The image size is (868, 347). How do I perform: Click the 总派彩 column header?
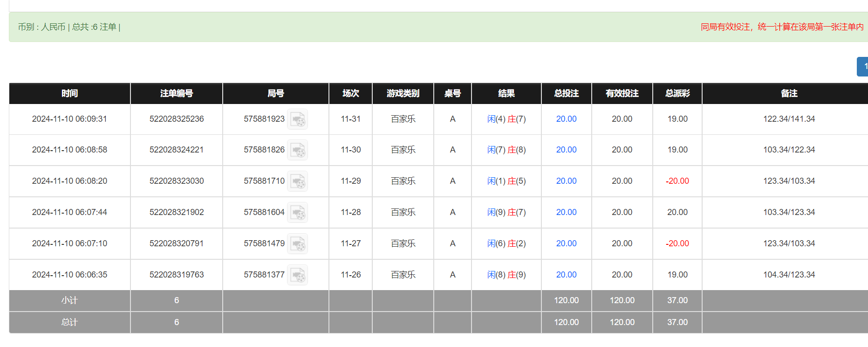click(677, 93)
